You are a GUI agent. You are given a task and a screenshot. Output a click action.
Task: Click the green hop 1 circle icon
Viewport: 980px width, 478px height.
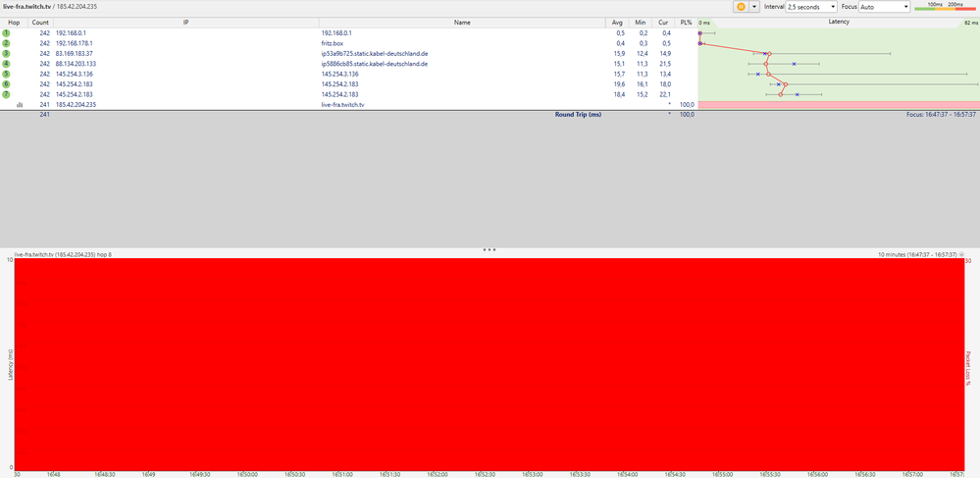tap(6, 32)
